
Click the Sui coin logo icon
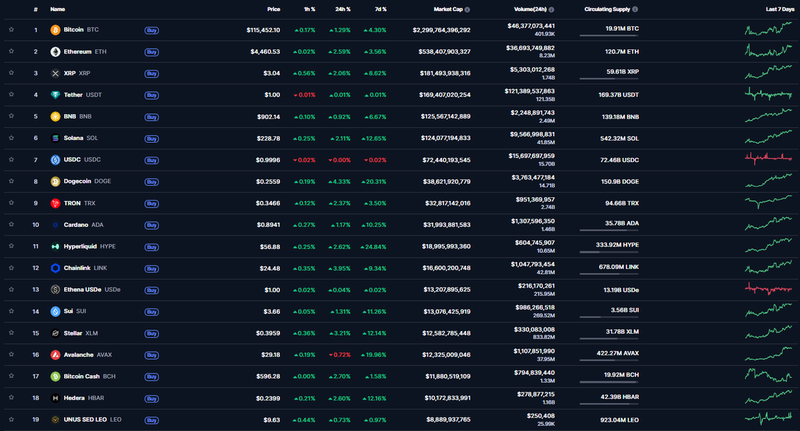click(x=55, y=312)
